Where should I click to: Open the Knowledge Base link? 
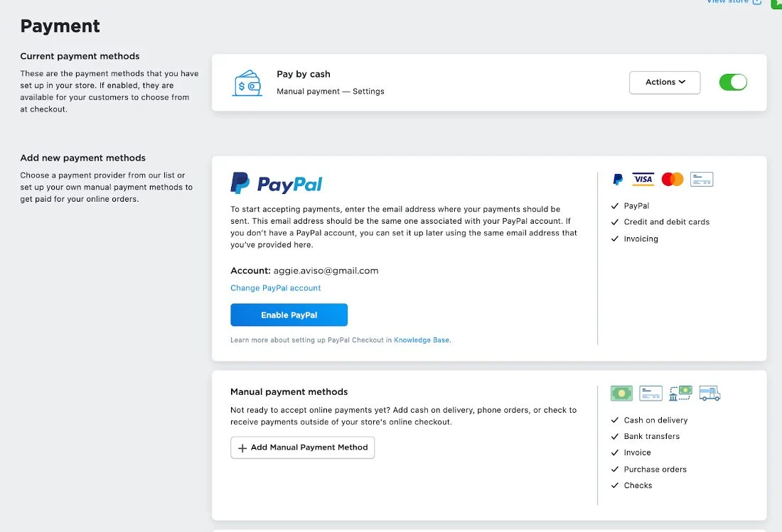click(422, 340)
